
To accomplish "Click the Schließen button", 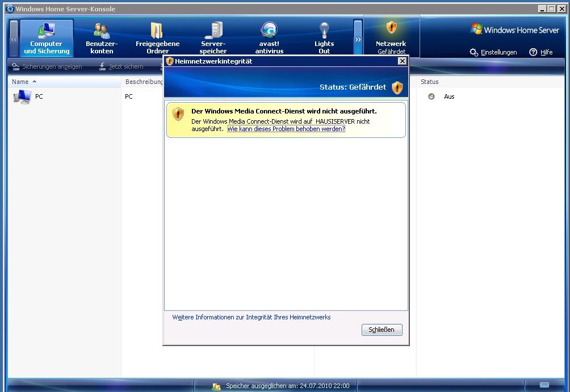I will (382, 330).
